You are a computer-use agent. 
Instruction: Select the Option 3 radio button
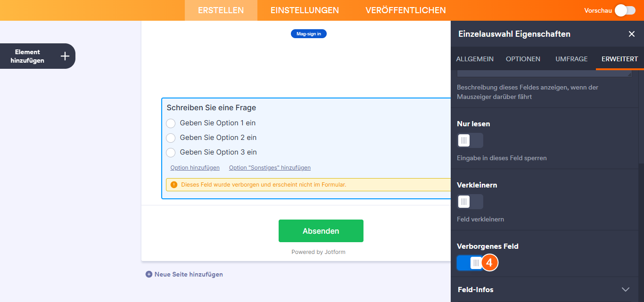coord(170,152)
